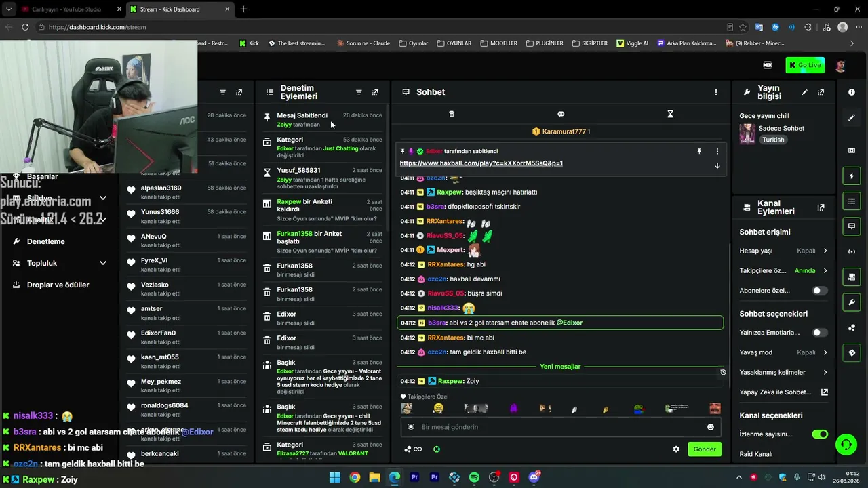868x488 pixels.
Task: Click the trash icon in Sohbet toolbar
Action: pyautogui.click(x=452, y=114)
